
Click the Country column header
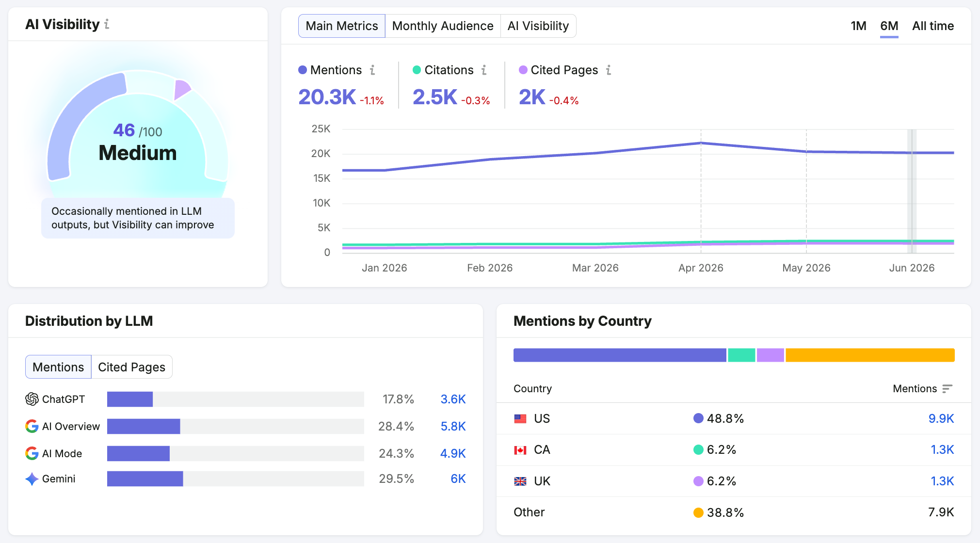click(532, 389)
